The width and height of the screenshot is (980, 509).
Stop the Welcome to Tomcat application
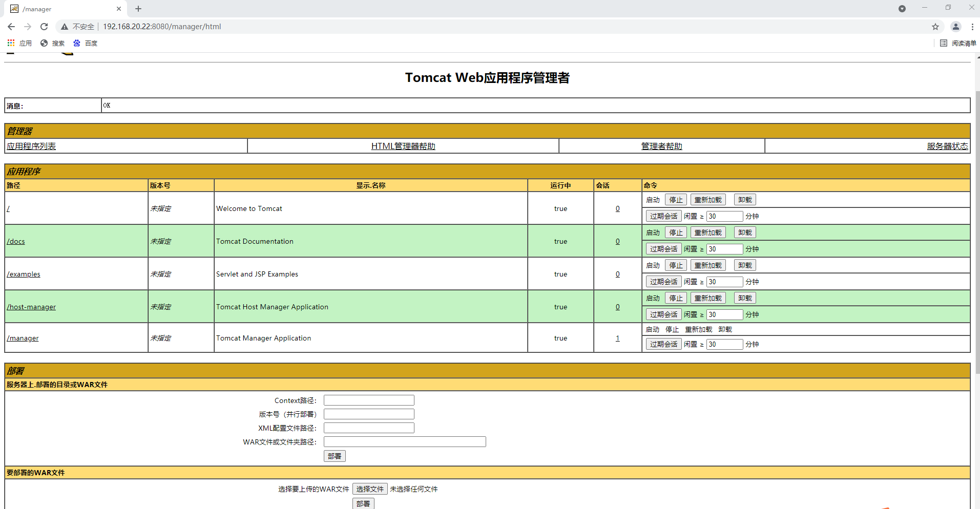point(676,200)
